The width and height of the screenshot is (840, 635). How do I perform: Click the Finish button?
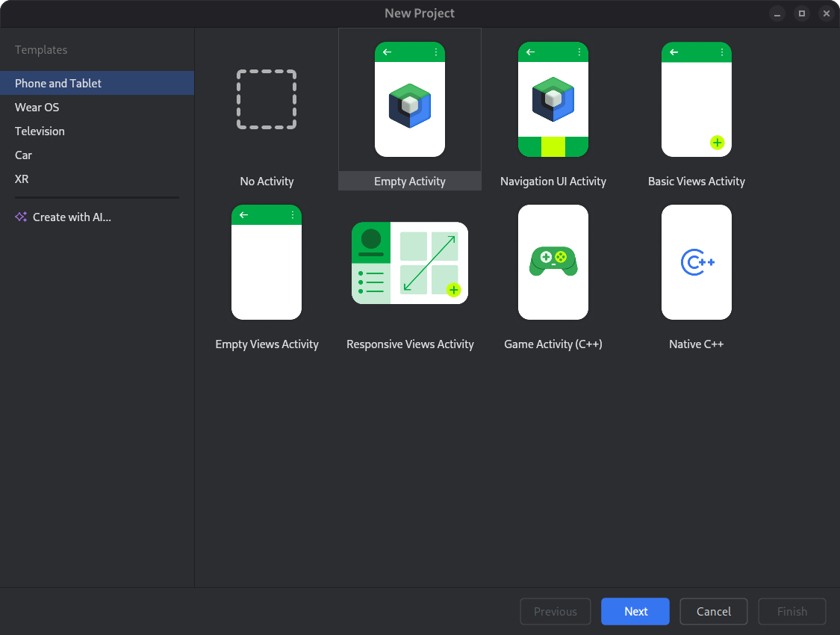coord(791,611)
